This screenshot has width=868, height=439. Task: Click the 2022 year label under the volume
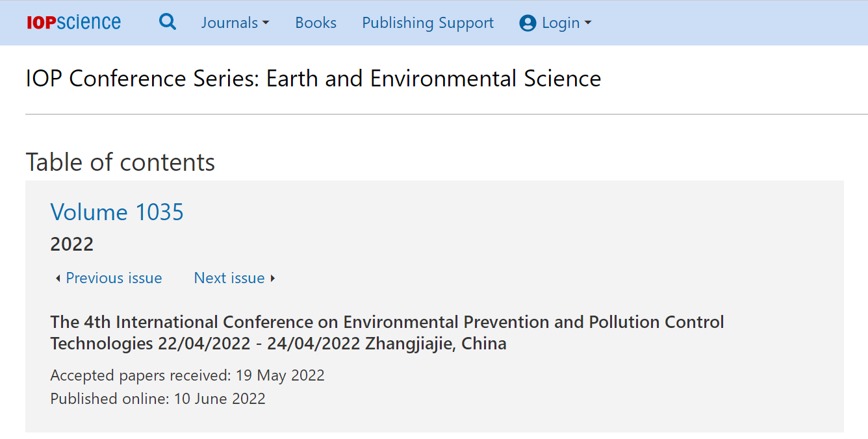(72, 244)
